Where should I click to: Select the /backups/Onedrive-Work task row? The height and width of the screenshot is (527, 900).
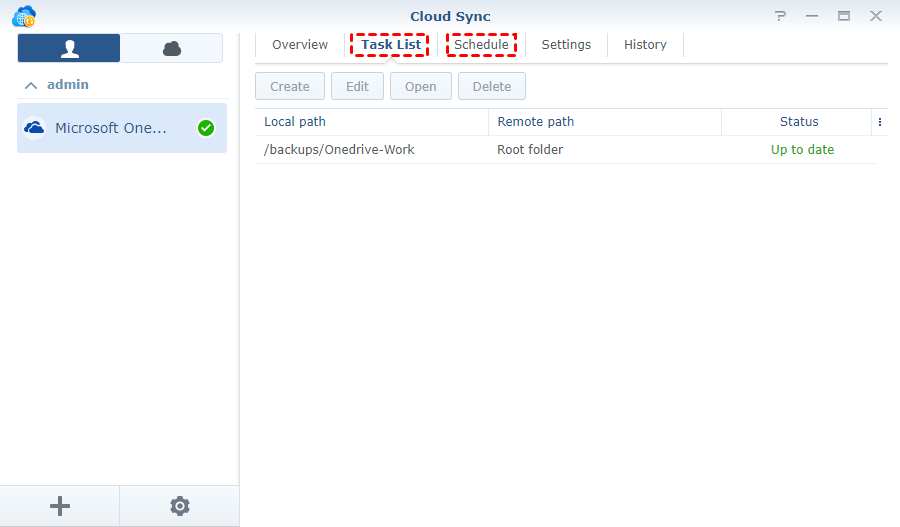click(565, 150)
